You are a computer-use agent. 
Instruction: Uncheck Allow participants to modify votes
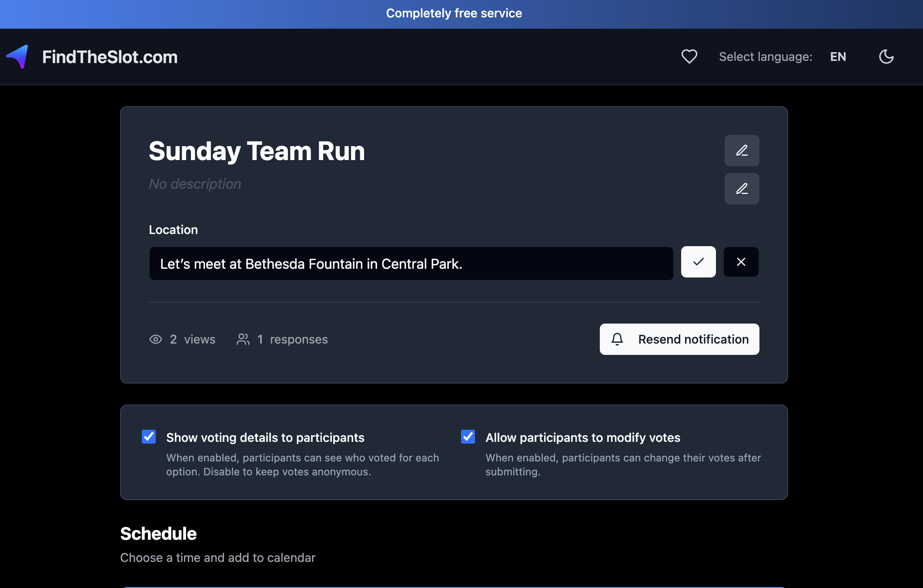[x=468, y=437]
